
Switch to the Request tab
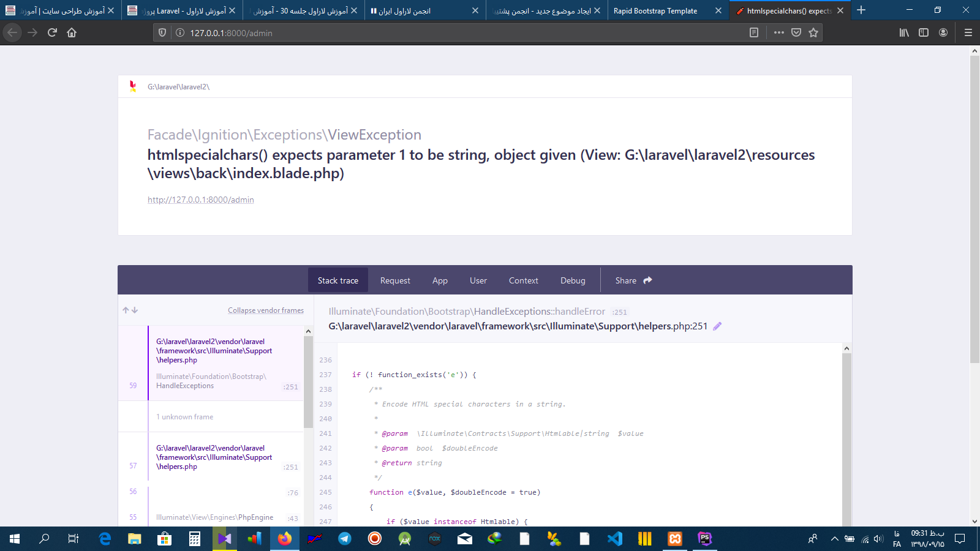[395, 280]
